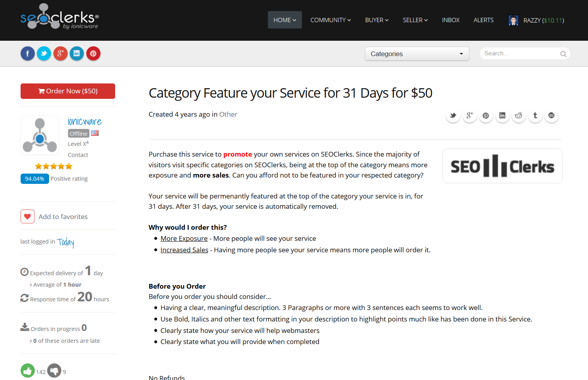Click the green thumbs-up rating icon

[28, 371]
